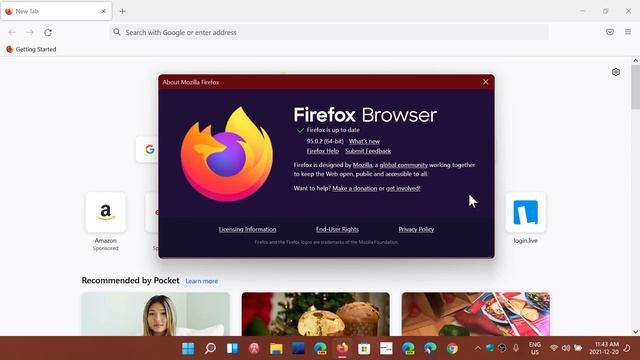Open Microsoft Store from the taskbar
Image resolution: width=640 pixels, height=360 pixels.
coord(364,348)
